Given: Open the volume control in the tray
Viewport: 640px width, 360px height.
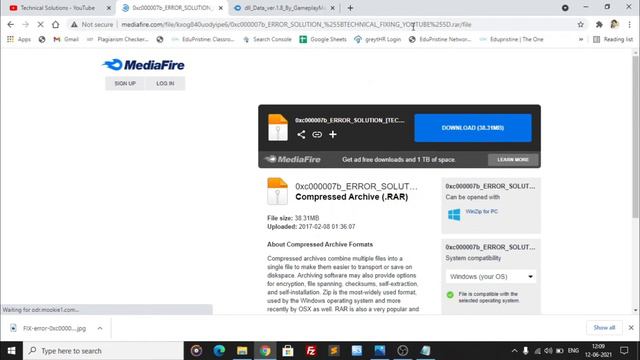Looking at the screenshot, I should click(x=548, y=351).
